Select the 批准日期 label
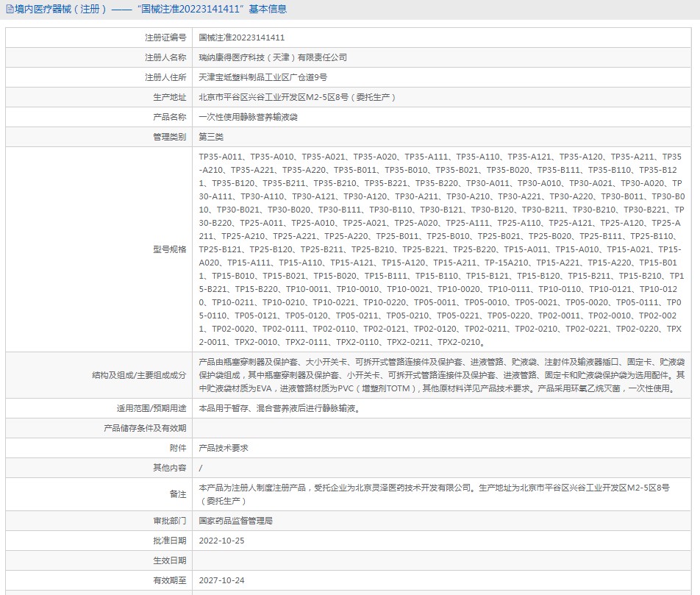 point(170,541)
